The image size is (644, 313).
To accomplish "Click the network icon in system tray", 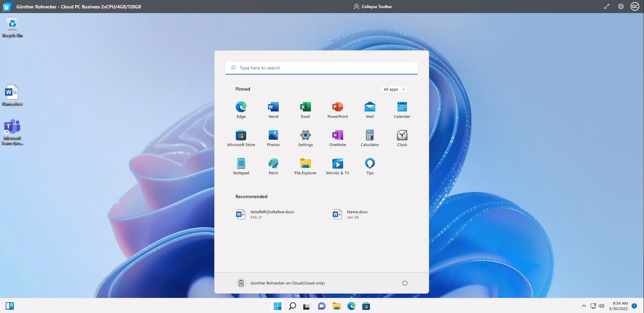I will (x=593, y=306).
